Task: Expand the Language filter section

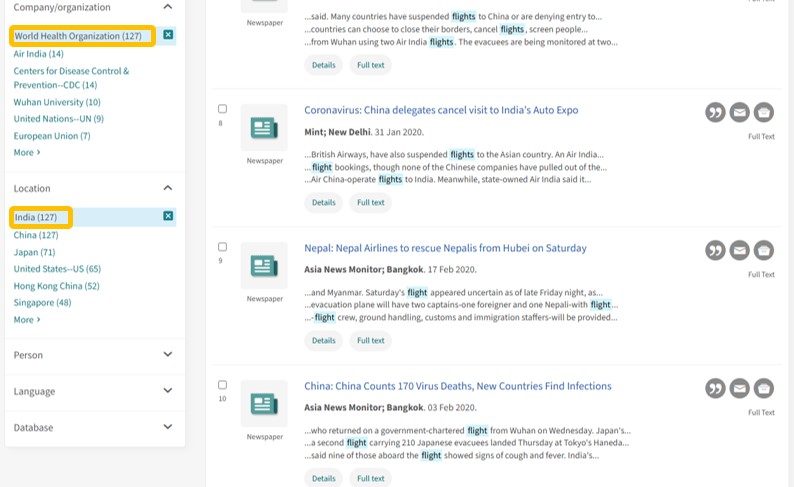Action: pyautogui.click(x=167, y=391)
